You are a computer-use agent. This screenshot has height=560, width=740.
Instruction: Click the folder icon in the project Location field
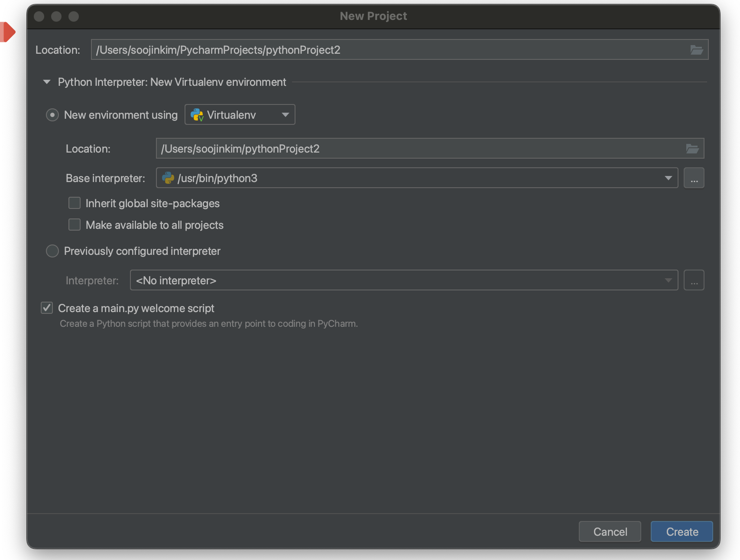696,50
